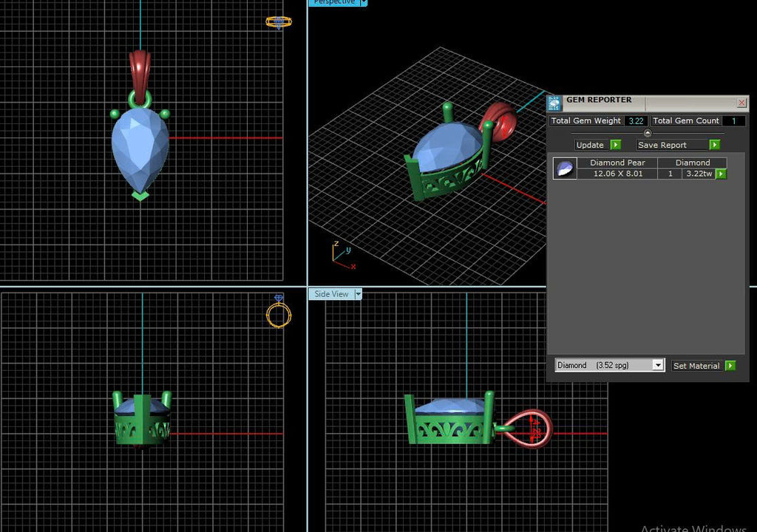757x532 pixels.
Task: Click the Update button label
Action: pos(590,145)
